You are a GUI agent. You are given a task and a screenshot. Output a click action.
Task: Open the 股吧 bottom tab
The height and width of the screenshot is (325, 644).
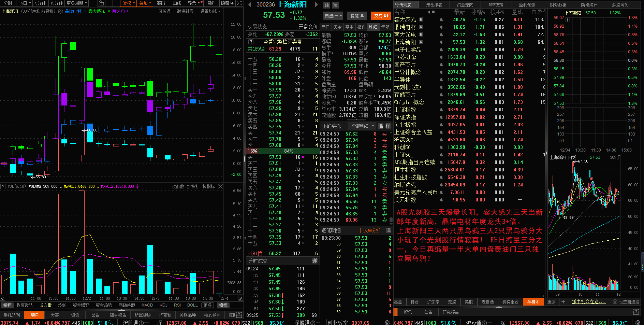tap(34, 315)
